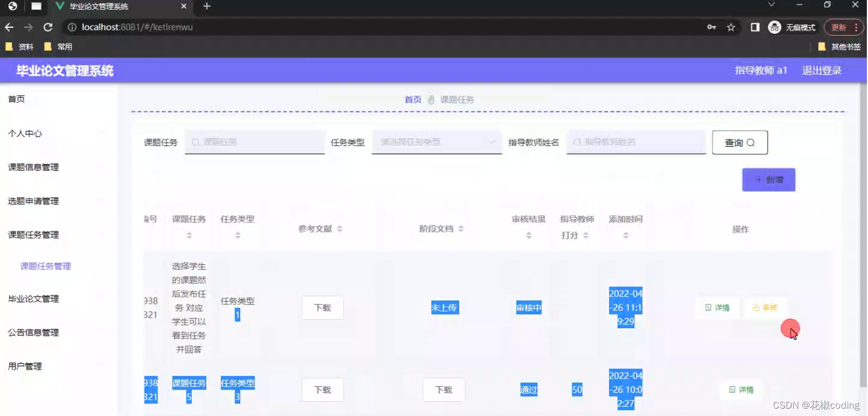Click the 通过 review result cell
The image size is (868, 416).
(x=529, y=390)
